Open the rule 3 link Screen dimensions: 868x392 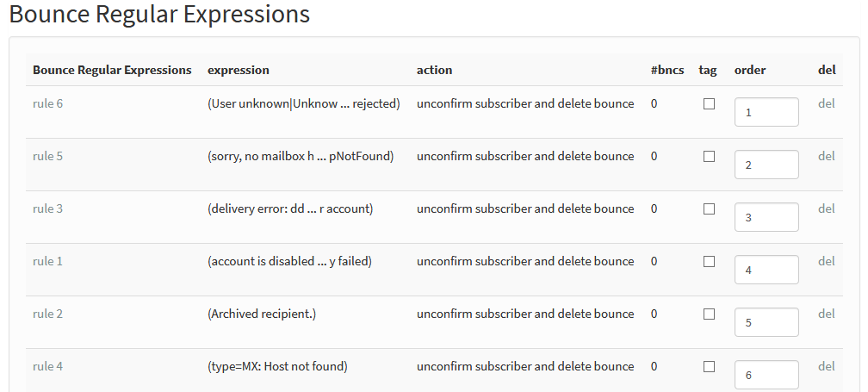pos(47,208)
